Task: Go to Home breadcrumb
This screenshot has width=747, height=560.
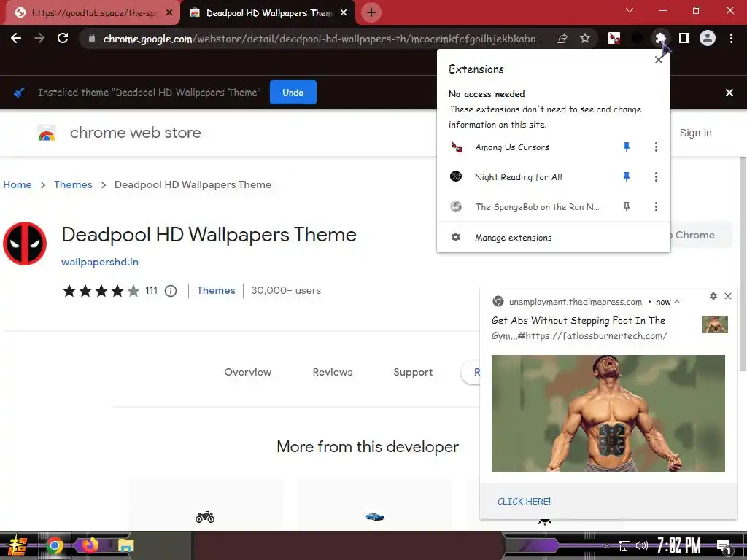Action: coord(18,184)
